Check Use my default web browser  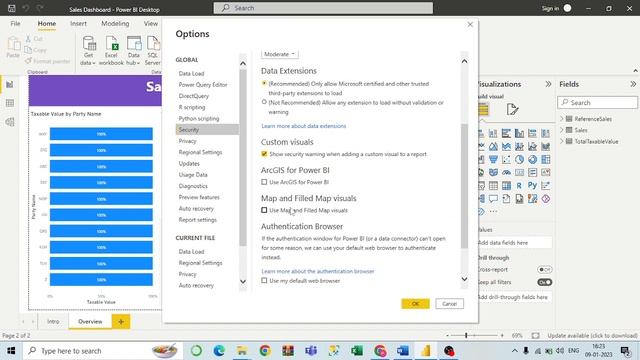tap(264, 281)
